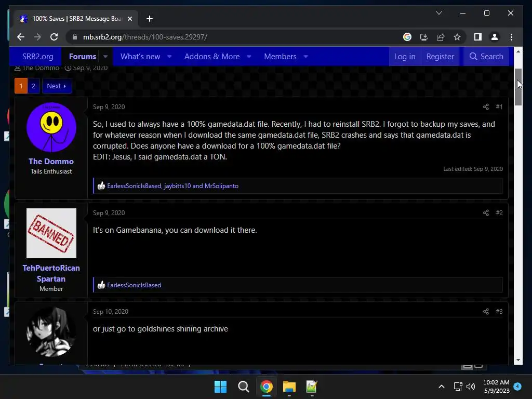Screen dimensions: 532x399
Task: Click the BANNED stamp avatar
Action: pyautogui.click(x=51, y=233)
